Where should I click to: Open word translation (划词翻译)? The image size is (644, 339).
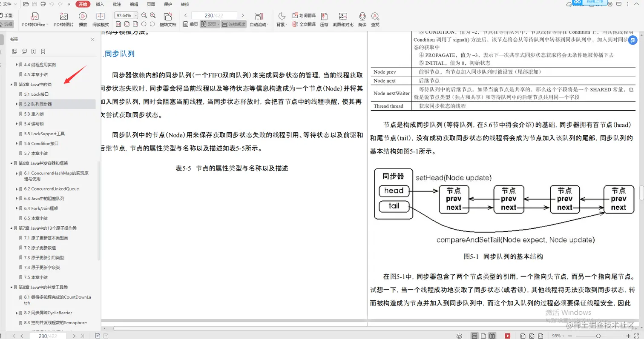tap(304, 15)
